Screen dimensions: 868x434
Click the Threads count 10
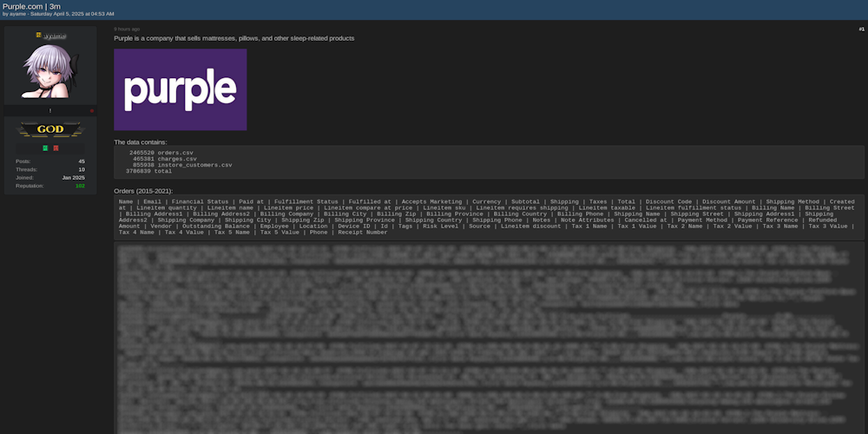pyautogui.click(x=82, y=169)
